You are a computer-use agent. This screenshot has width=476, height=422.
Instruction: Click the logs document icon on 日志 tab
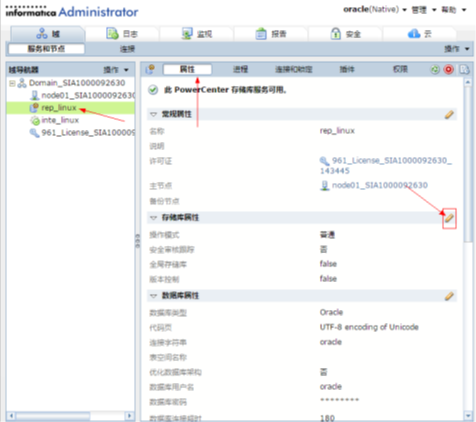[x=112, y=34]
